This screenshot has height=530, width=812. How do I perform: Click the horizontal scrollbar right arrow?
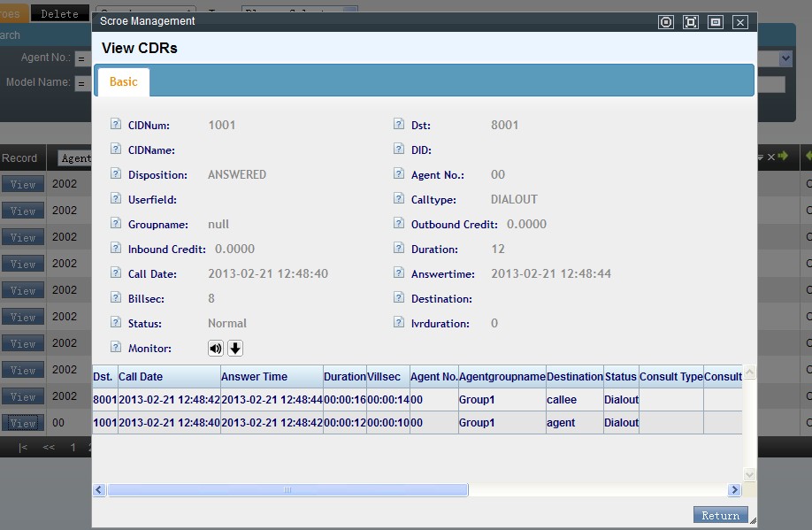tap(734, 489)
